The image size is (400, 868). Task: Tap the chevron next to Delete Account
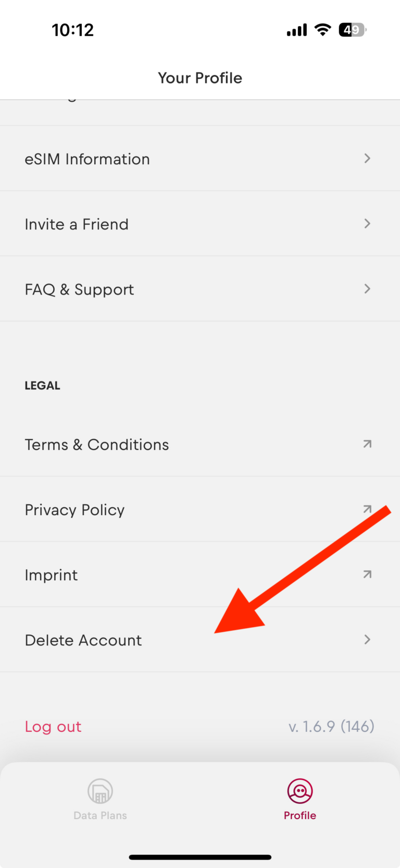[x=367, y=640]
